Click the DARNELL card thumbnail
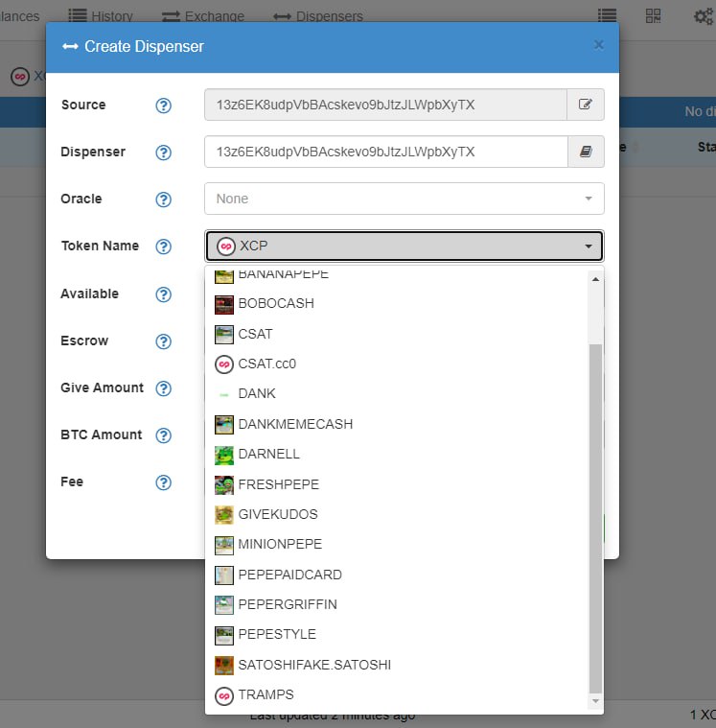The height and width of the screenshot is (728, 716). click(224, 455)
